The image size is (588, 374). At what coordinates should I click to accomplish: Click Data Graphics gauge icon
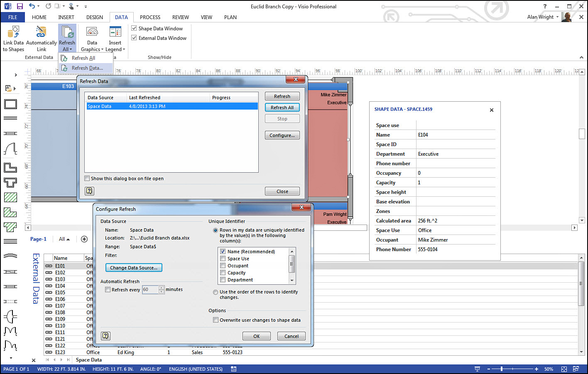[92, 32]
